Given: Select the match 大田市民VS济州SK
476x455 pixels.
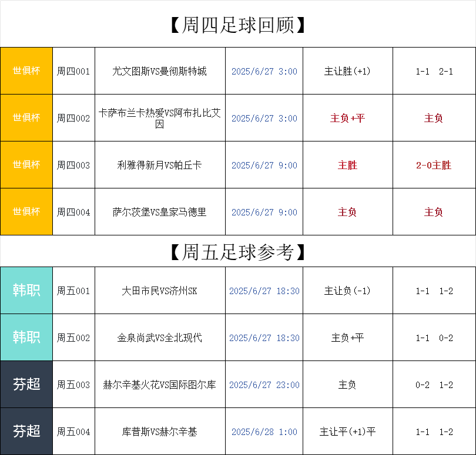Looking at the screenshot, I should (160, 290).
